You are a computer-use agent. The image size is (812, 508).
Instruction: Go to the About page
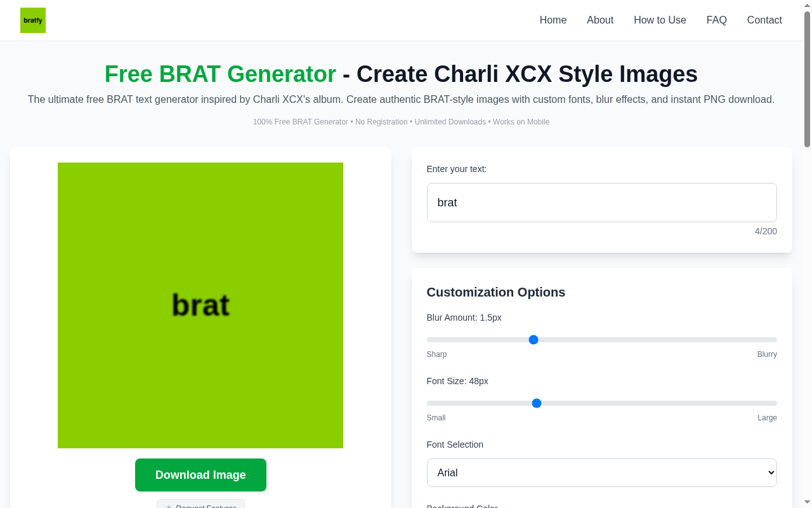point(600,20)
